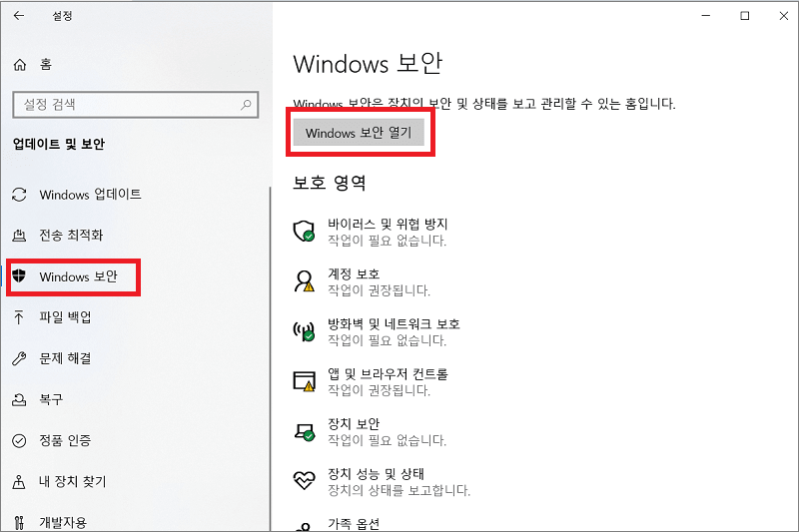Open 방화벽 및 네트워크 보호 area
Screen dimensions: 799x532
point(394,324)
